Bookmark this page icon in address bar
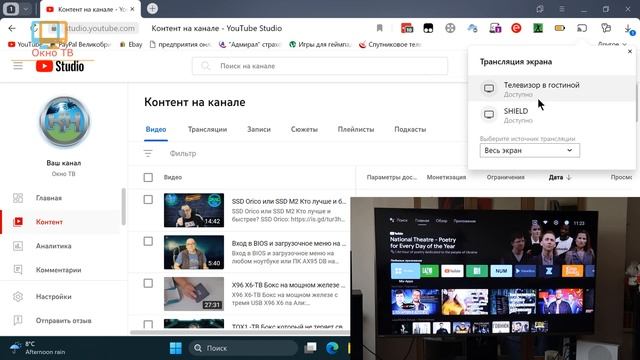640x360 pixels. [x=380, y=28]
